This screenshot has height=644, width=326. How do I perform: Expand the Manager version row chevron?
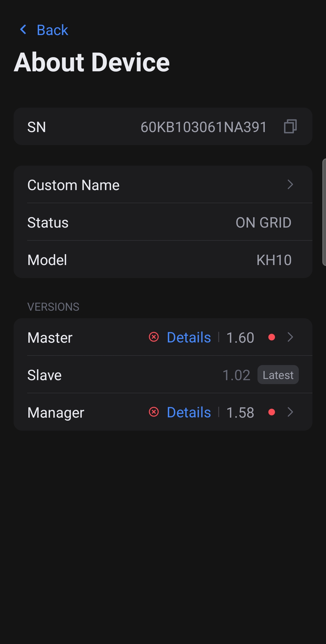[290, 412]
